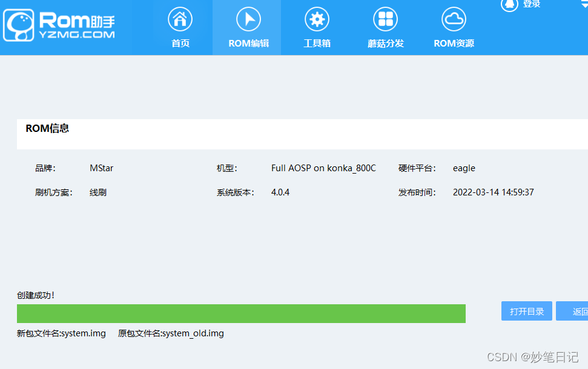Switch to the ROM编辑 tab label
588x369 pixels.
(249, 44)
